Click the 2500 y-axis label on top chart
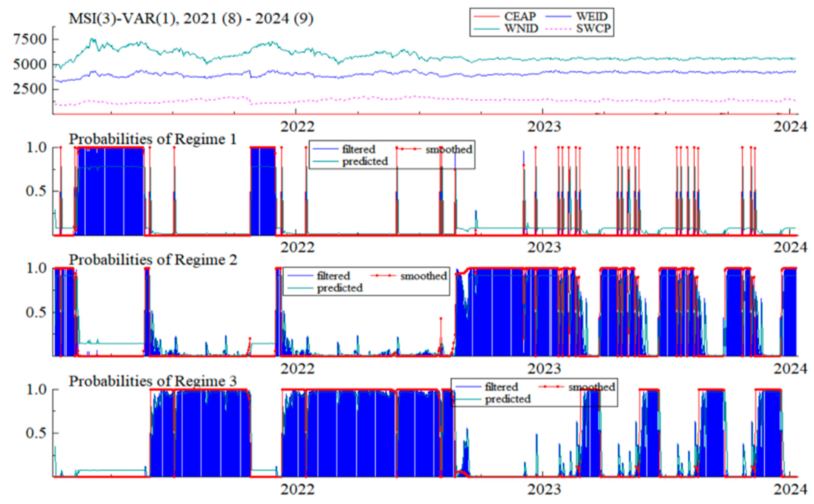 (30, 89)
